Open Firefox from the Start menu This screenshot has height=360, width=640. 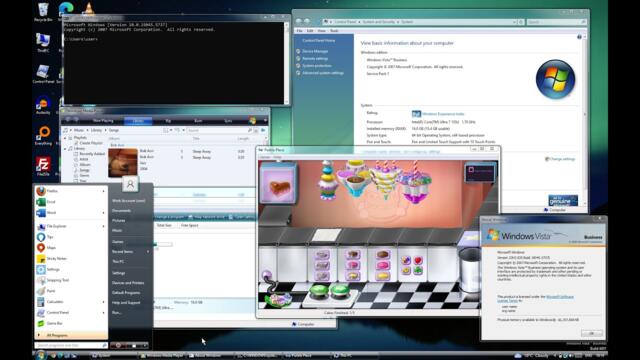coord(70,191)
